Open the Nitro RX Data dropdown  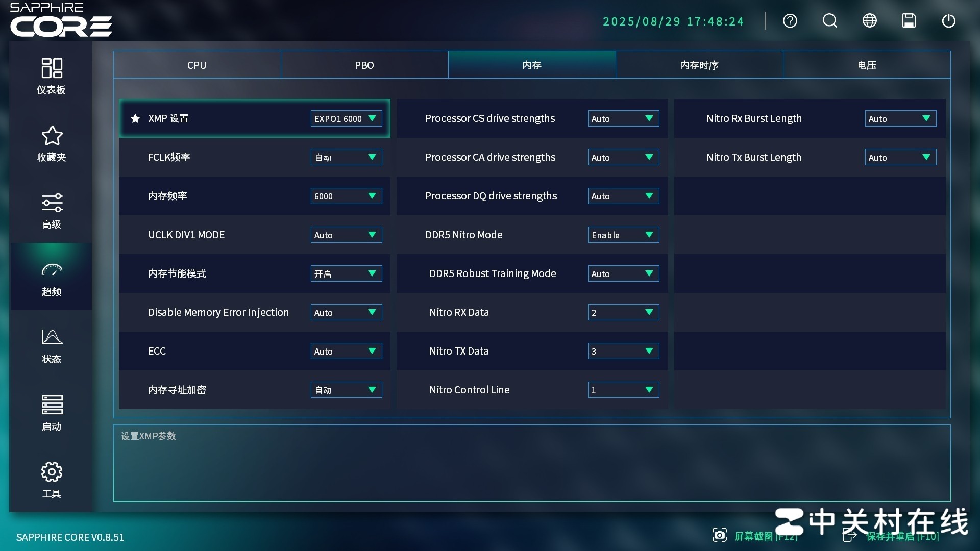[623, 312]
